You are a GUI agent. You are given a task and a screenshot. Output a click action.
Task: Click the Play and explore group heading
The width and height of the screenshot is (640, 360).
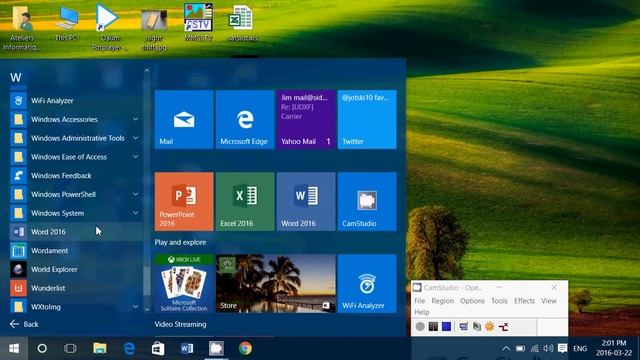180,242
